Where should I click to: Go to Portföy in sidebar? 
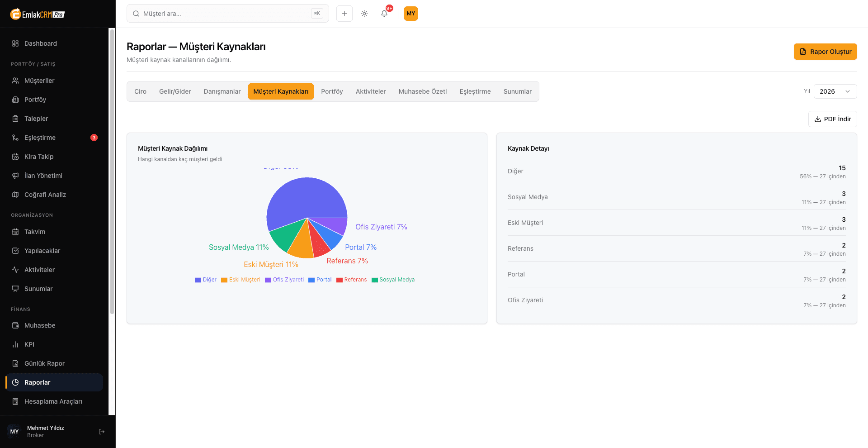click(54, 100)
